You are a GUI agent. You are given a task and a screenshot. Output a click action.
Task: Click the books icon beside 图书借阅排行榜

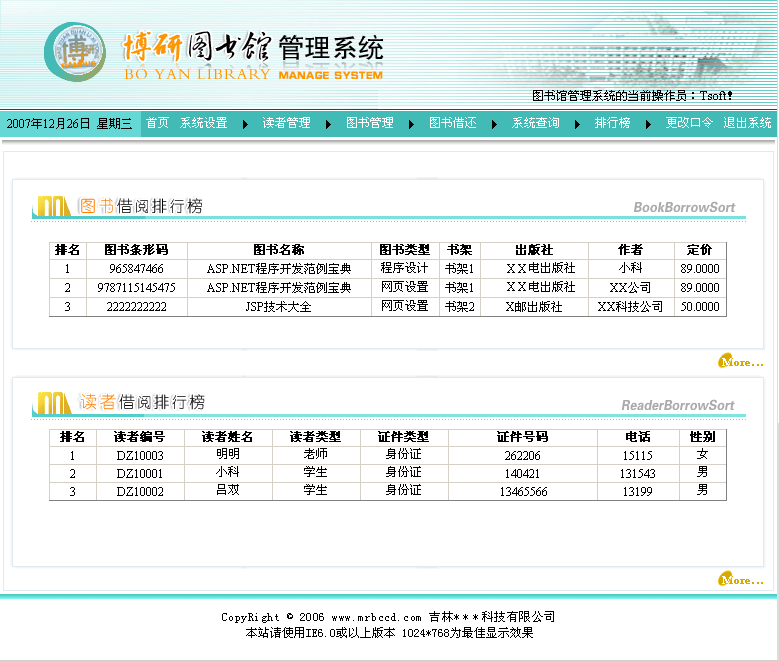tap(53, 206)
